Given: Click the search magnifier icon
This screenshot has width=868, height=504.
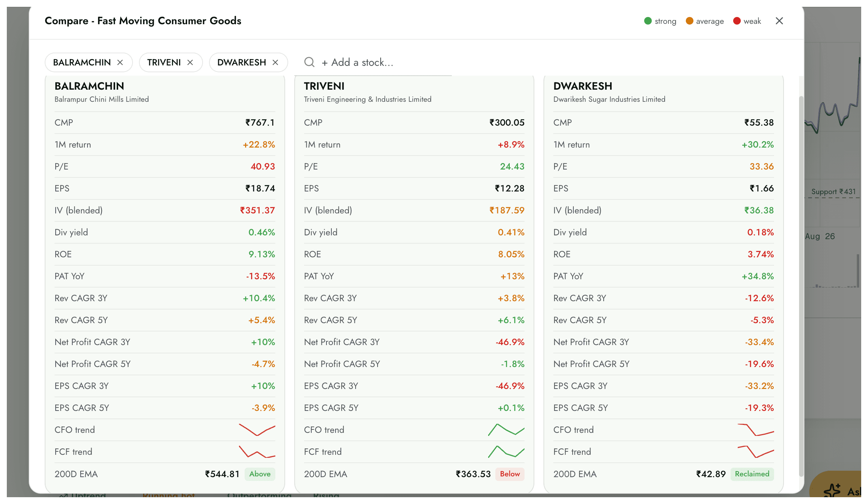Looking at the screenshot, I should click(x=309, y=62).
